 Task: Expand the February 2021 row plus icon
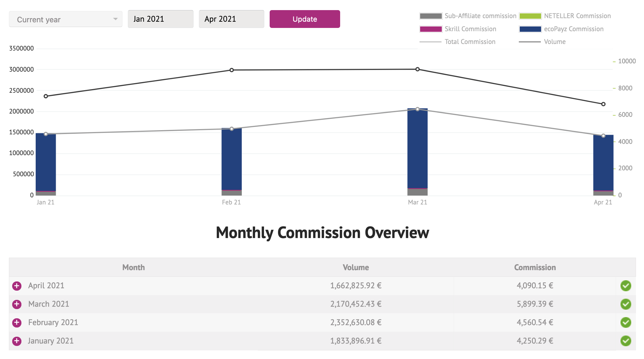point(17,323)
